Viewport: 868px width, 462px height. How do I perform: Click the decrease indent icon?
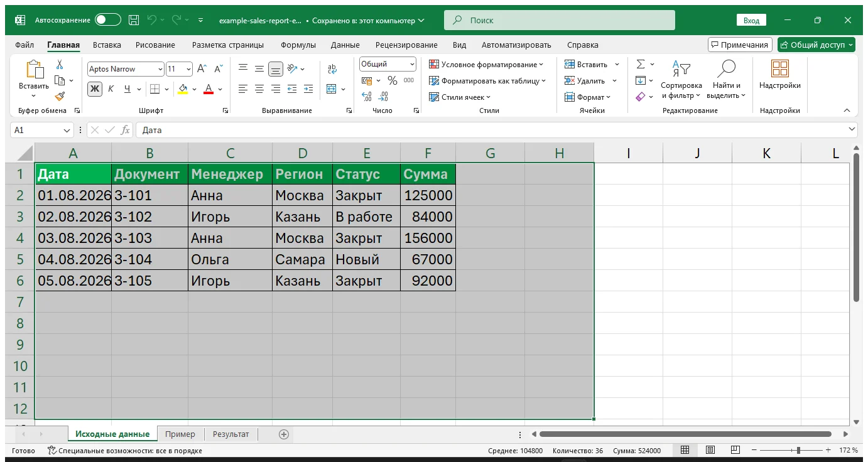point(291,89)
